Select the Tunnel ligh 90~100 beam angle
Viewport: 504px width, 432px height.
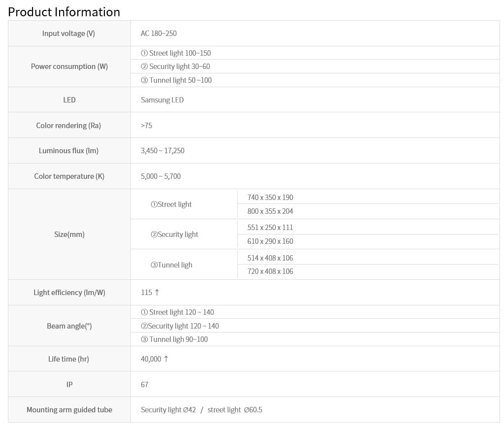[174, 339]
